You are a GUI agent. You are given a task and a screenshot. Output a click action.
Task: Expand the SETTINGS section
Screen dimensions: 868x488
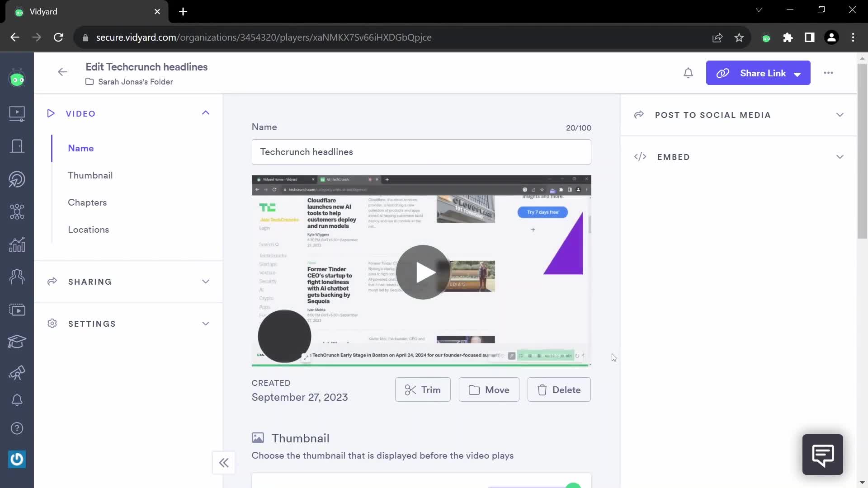click(x=206, y=324)
